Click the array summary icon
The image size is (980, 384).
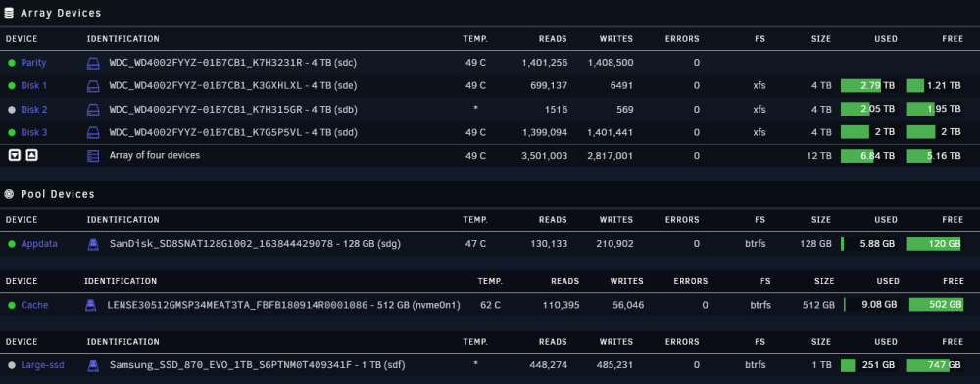point(92,156)
